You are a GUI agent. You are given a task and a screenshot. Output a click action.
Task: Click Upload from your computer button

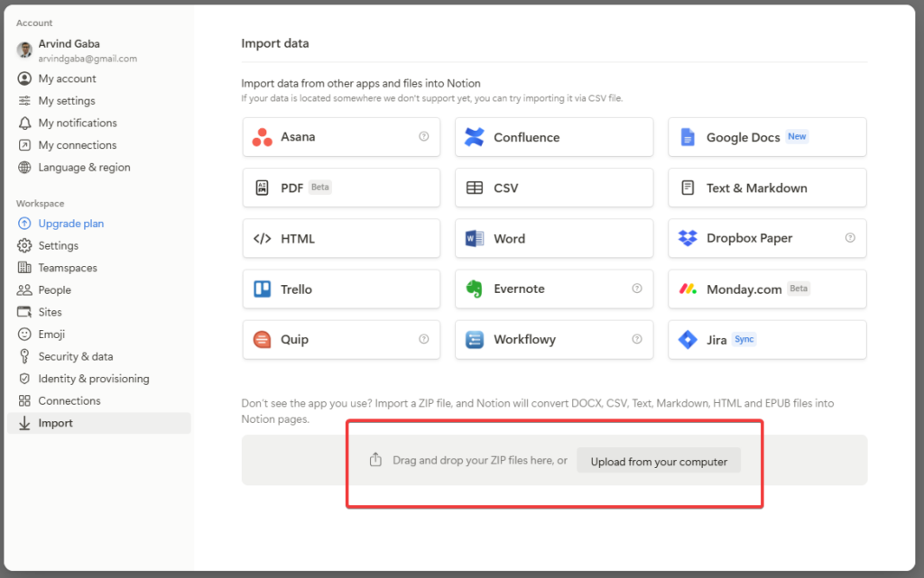point(659,462)
